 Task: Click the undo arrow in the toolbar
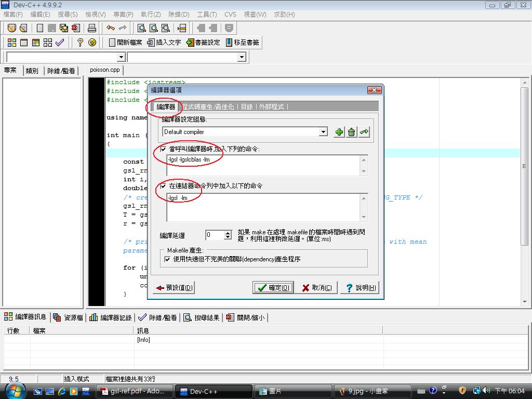click(111, 28)
